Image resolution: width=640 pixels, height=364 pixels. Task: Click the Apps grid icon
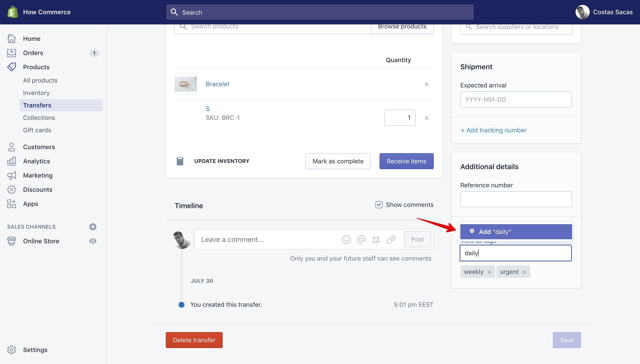point(12,204)
